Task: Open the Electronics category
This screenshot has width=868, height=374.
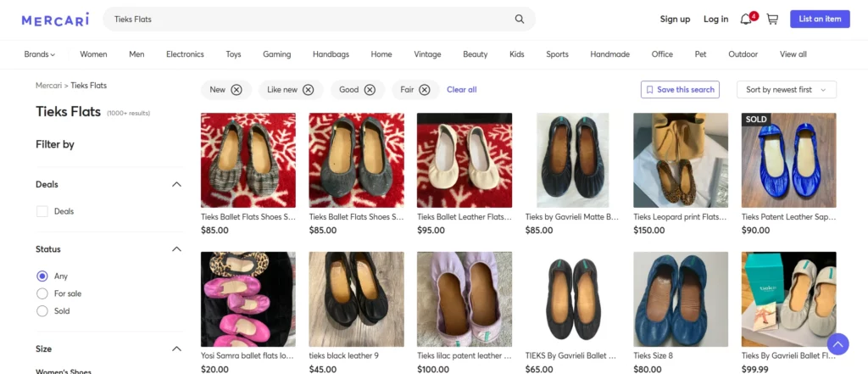Action: [185, 54]
